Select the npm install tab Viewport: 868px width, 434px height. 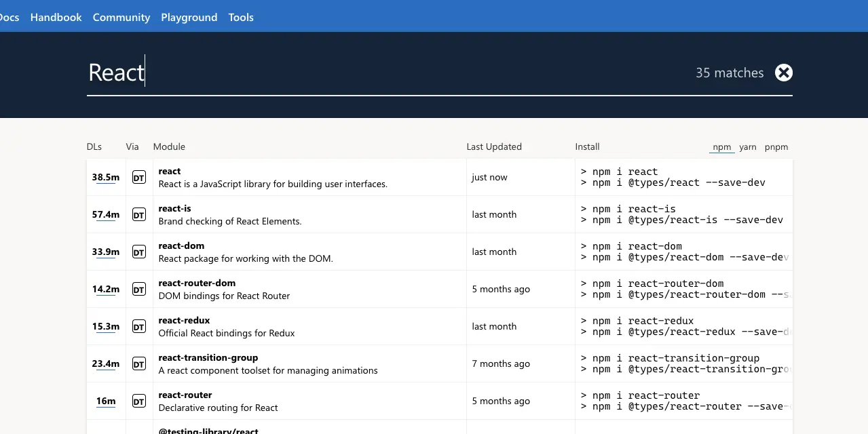722,147
